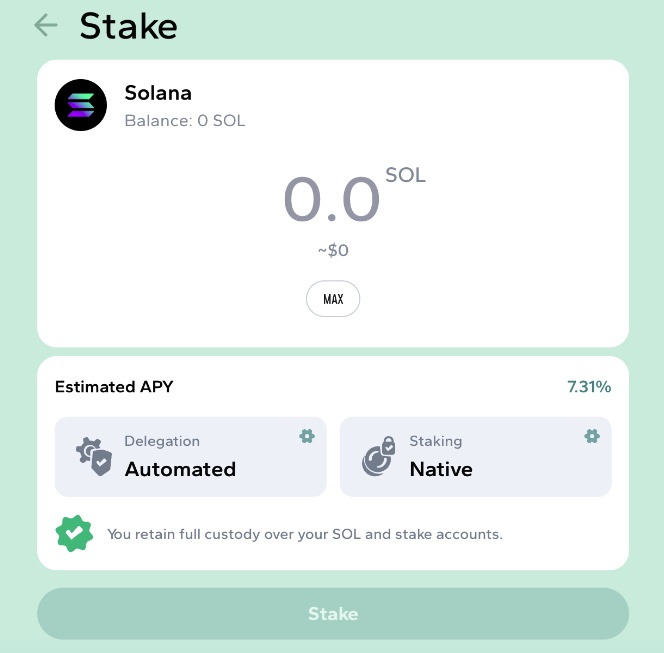
Task: Click the SOL unit label beside amount
Action: click(405, 176)
